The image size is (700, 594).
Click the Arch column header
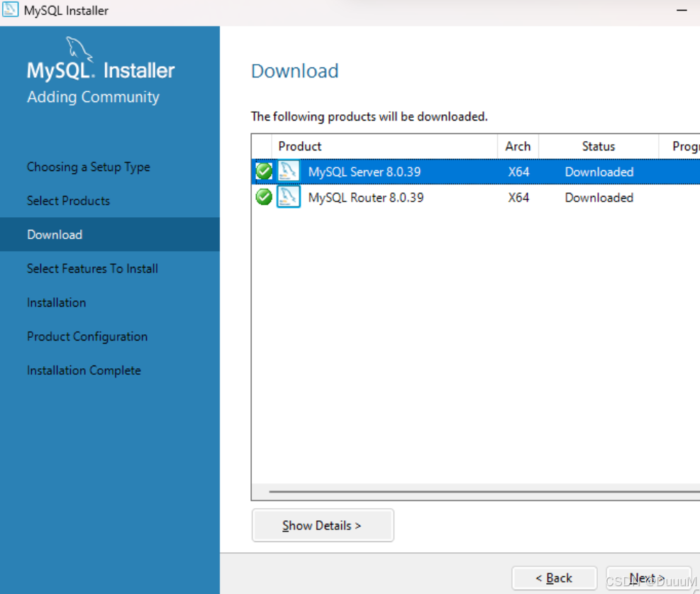point(518,146)
